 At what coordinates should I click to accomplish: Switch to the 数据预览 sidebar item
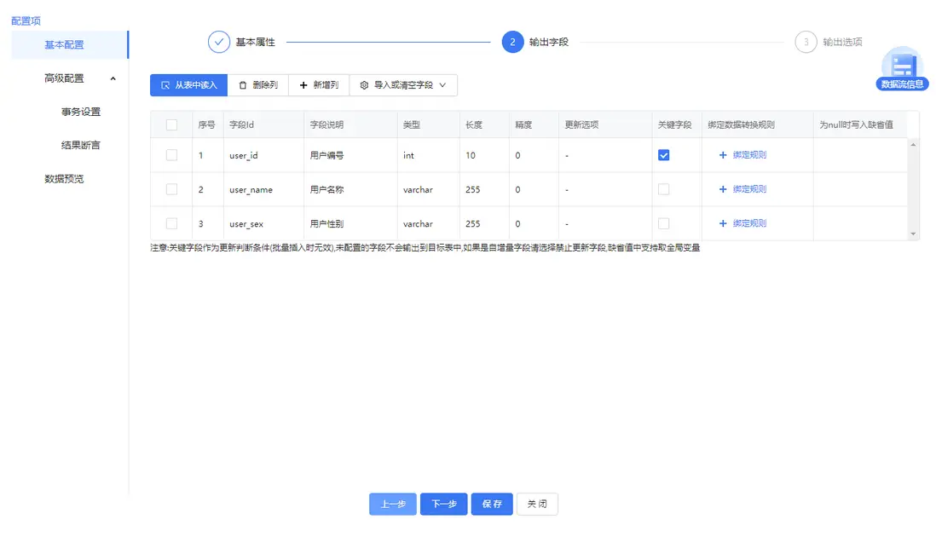click(x=65, y=178)
